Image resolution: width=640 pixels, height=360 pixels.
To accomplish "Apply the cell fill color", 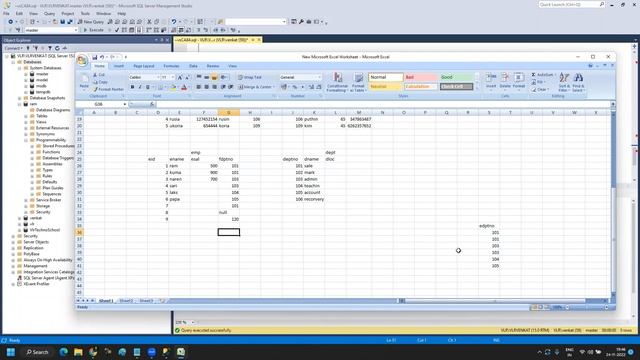I will [x=173, y=87].
